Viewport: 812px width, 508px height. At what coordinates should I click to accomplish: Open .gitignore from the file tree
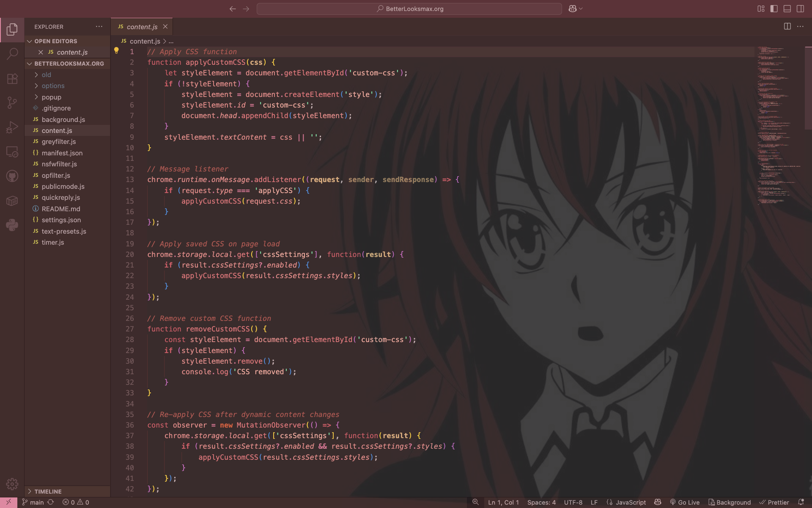pos(68,108)
